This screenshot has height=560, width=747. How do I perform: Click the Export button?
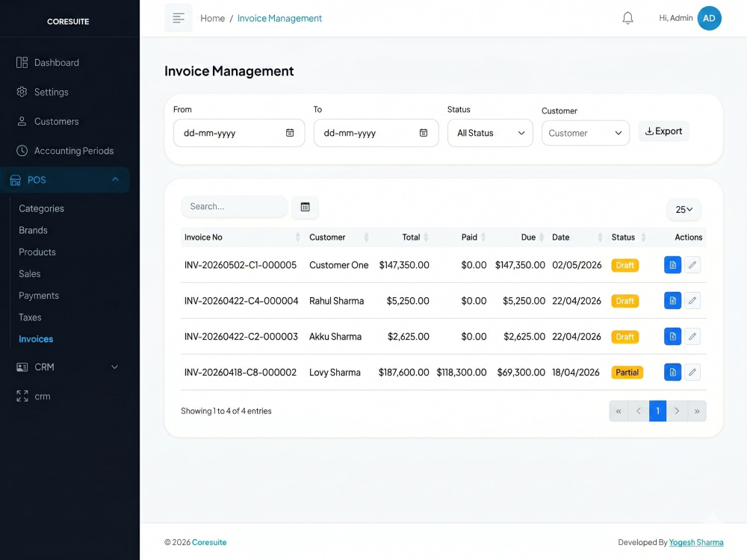coord(663,131)
